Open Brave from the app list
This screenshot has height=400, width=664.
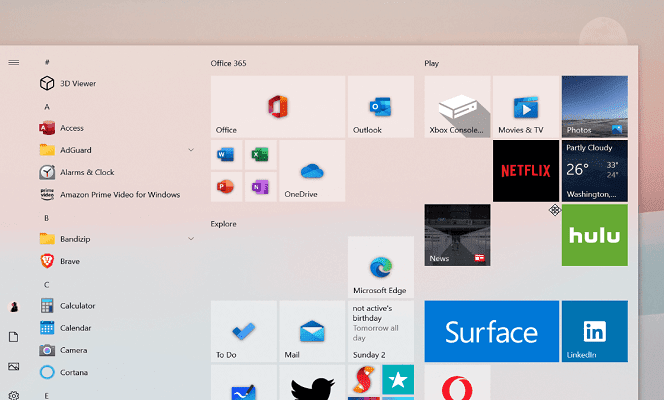[69, 261]
